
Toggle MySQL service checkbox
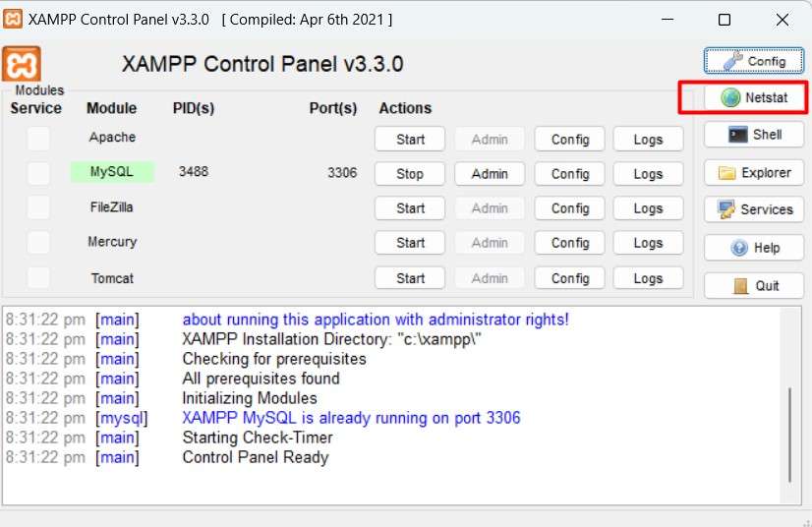point(38,173)
